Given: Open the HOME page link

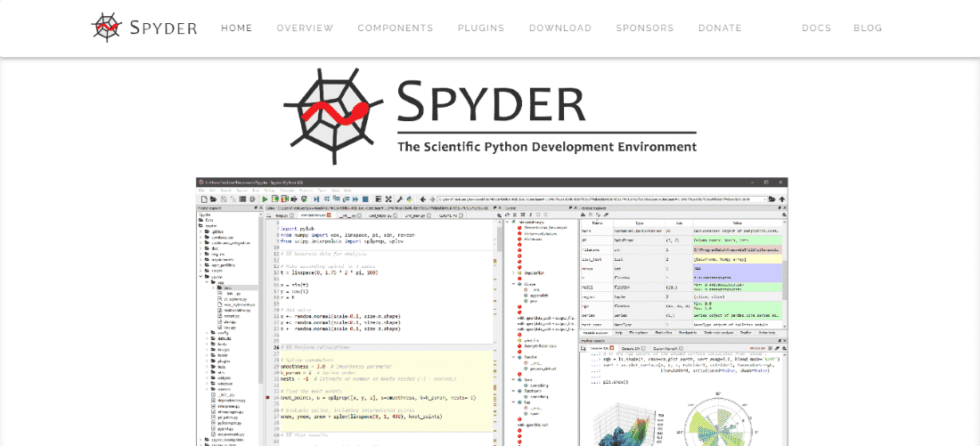Looking at the screenshot, I should pyautogui.click(x=236, y=28).
